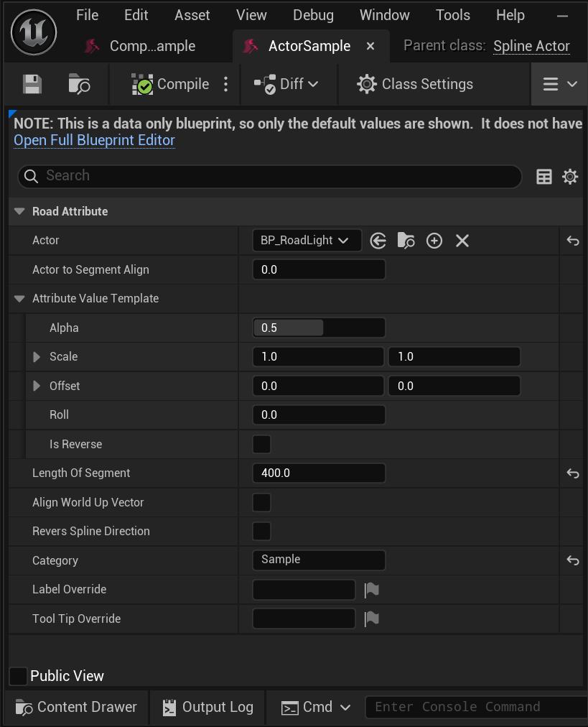Viewport: 588px width, 727px height.
Task: Open the Content Drawer
Action: [x=76, y=707]
